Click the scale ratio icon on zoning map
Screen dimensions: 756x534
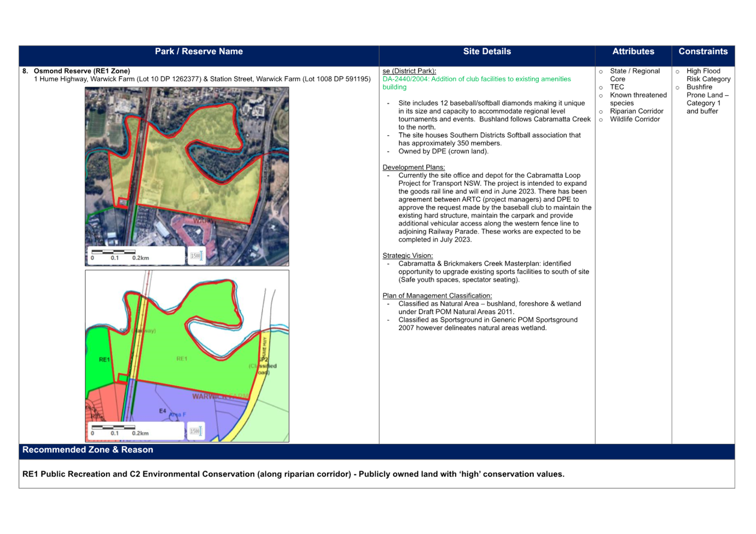[196, 431]
